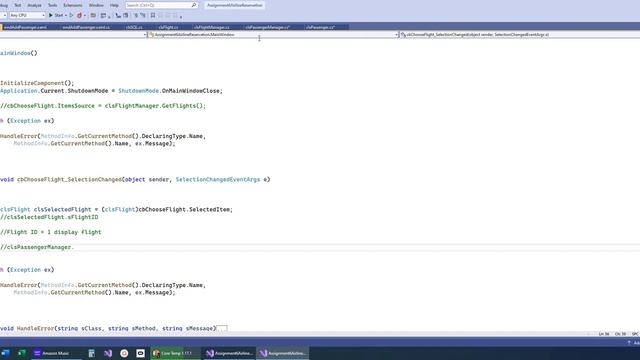Image resolution: width=640 pixels, height=360 pixels.
Task: Open the Analyze menu
Action: [x=34, y=5]
